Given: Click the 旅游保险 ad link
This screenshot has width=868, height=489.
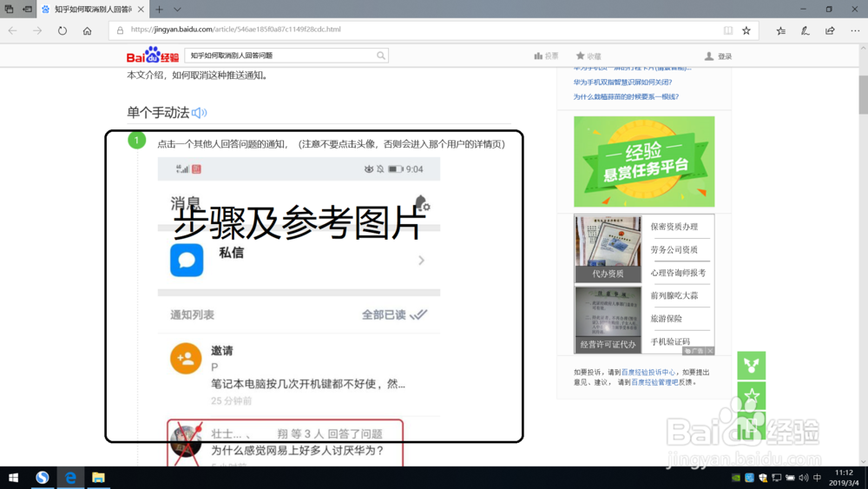Looking at the screenshot, I should tap(666, 319).
